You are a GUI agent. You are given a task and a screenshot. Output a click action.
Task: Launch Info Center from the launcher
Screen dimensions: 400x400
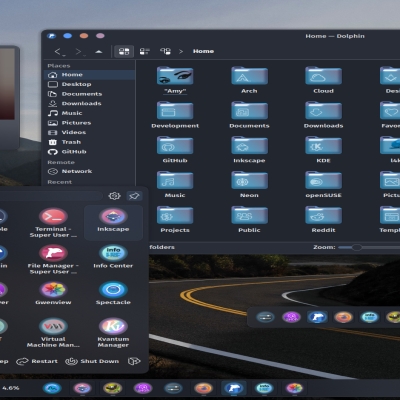click(113, 257)
